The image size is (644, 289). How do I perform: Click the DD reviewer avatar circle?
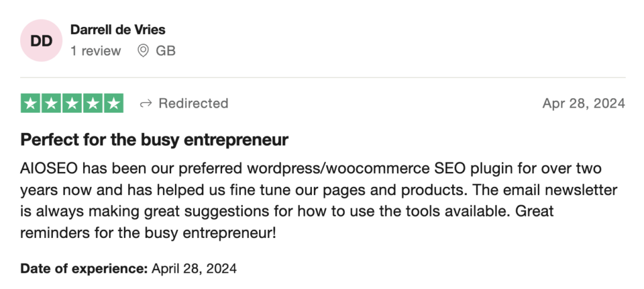pos(42,41)
